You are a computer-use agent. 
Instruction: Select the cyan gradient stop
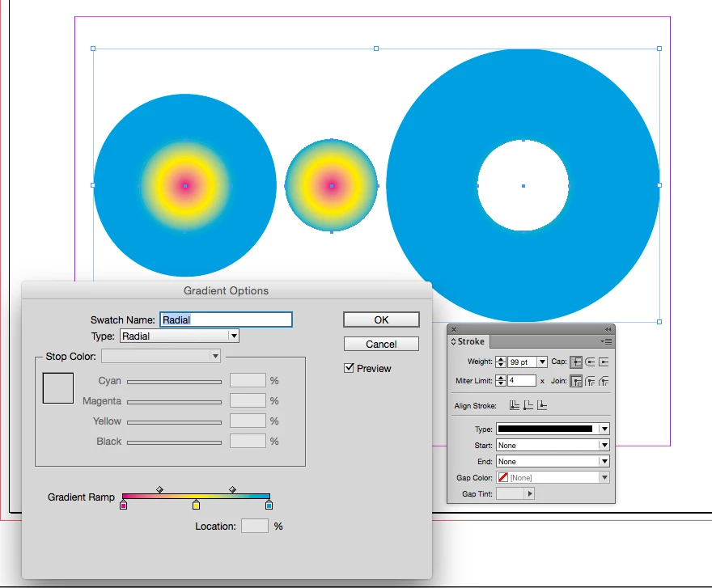click(x=269, y=505)
